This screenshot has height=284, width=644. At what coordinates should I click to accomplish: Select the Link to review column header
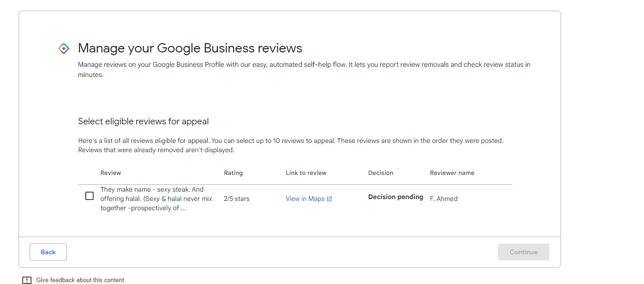tap(306, 173)
